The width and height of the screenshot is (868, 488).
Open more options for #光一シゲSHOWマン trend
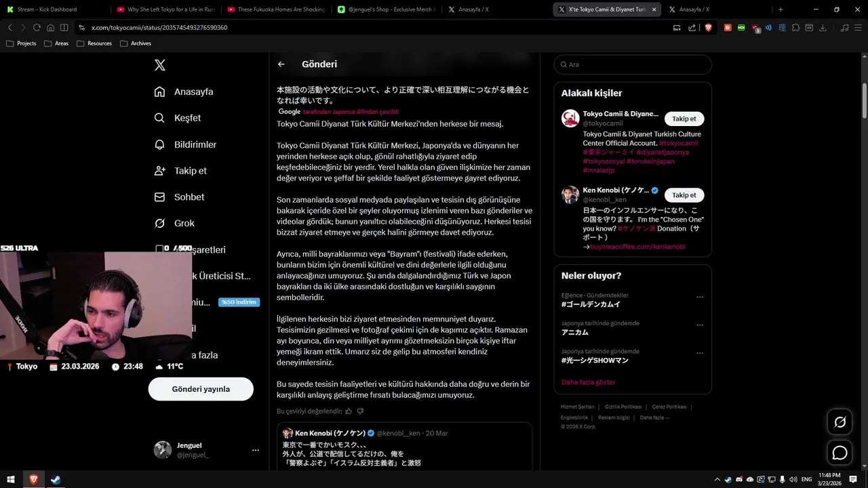coord(700,353)
